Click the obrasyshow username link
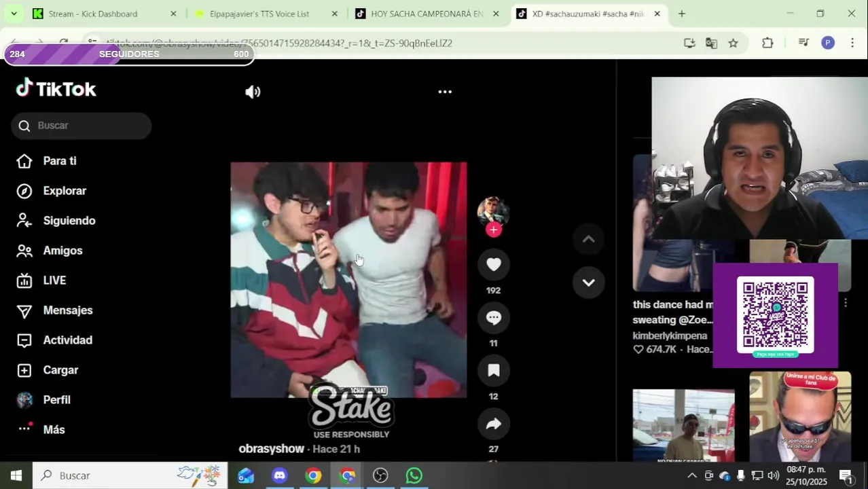The image size is (868, 489). pos(271,449)
